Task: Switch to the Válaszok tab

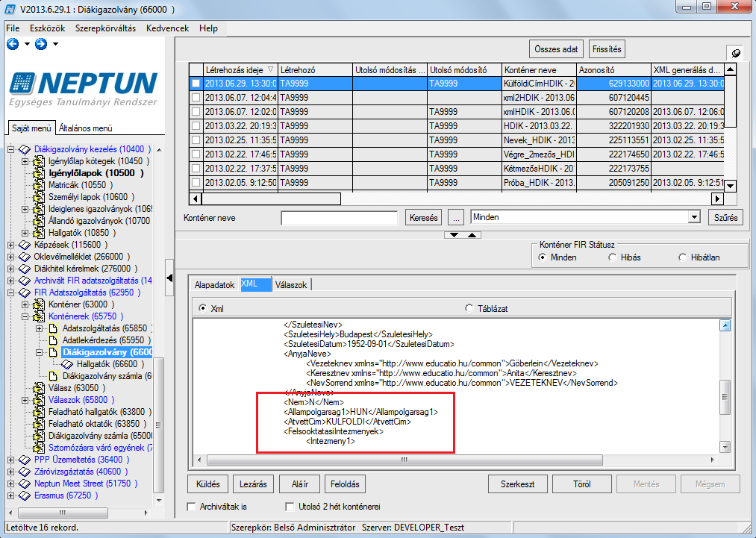Action: [291, 285]
